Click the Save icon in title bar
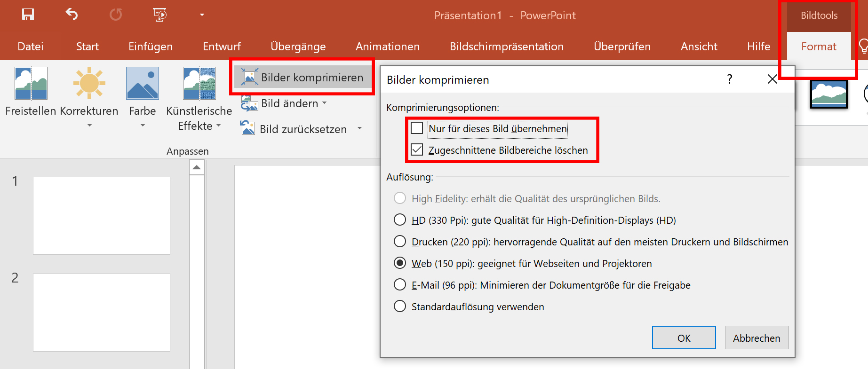Image resolution: width=868 pixels, height=369 pixels. [x=28, y=15]
